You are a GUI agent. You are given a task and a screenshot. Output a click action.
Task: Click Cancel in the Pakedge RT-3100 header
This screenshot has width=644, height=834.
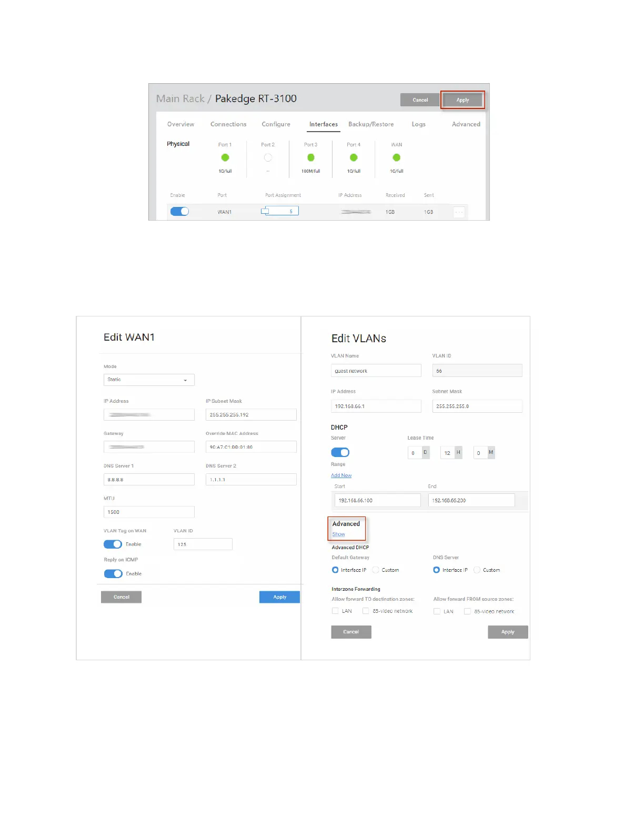(x=420, y=100)
